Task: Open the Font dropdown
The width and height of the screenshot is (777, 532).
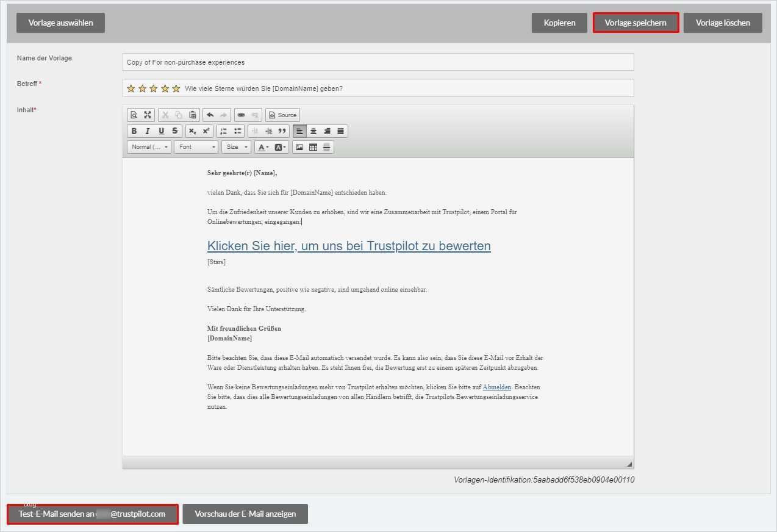Action: 196,147
